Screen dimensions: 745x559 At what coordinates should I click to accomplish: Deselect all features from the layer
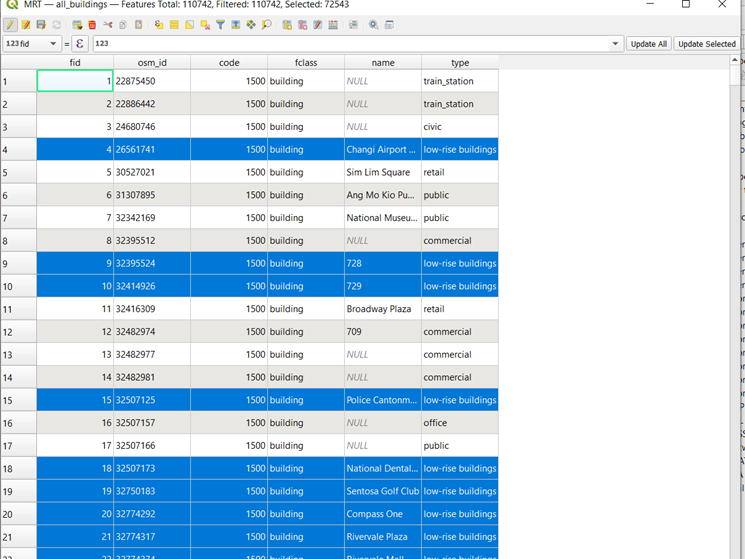[x=205, y=25]
